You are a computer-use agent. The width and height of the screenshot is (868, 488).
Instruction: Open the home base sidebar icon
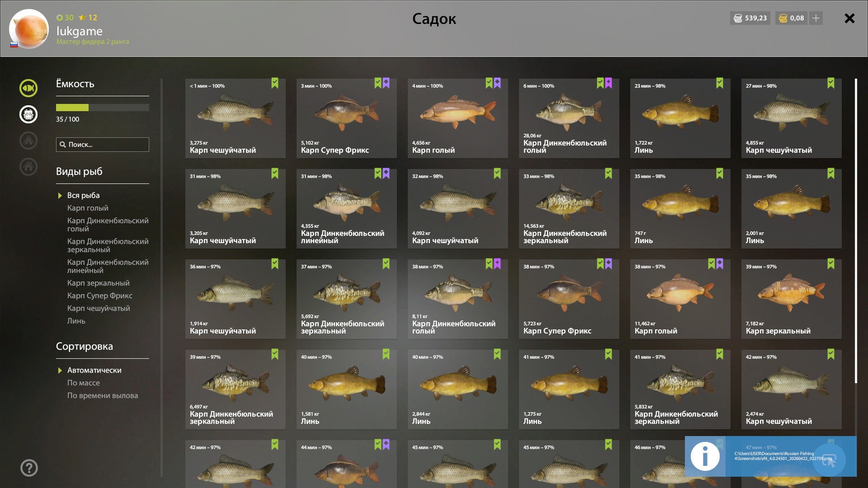[x=28, y=167]
